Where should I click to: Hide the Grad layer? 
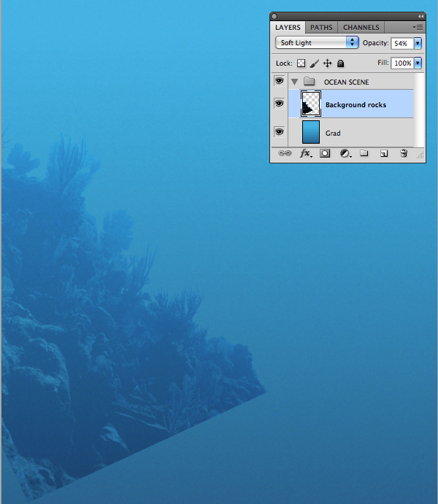coord(279,132)
